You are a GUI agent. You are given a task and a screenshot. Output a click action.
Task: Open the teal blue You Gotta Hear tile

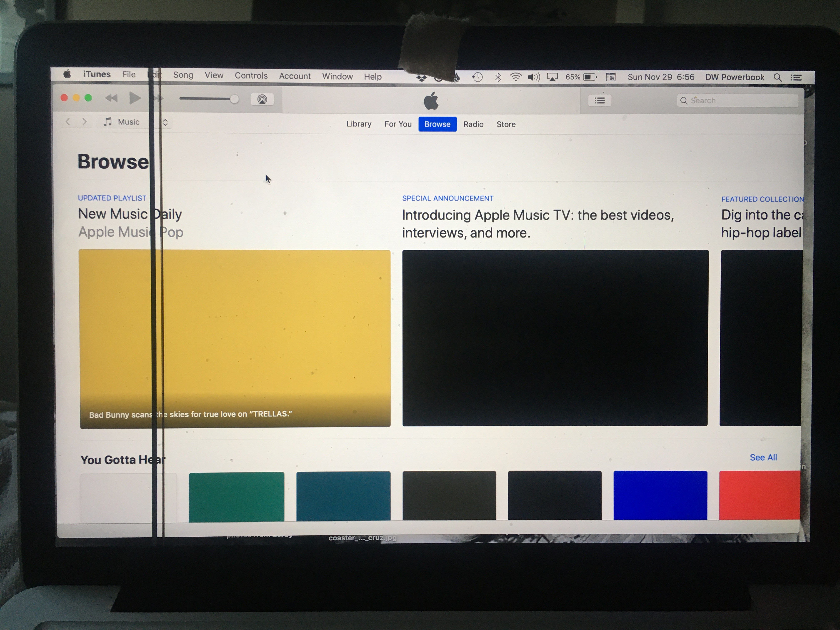click(x=343, y=496)
